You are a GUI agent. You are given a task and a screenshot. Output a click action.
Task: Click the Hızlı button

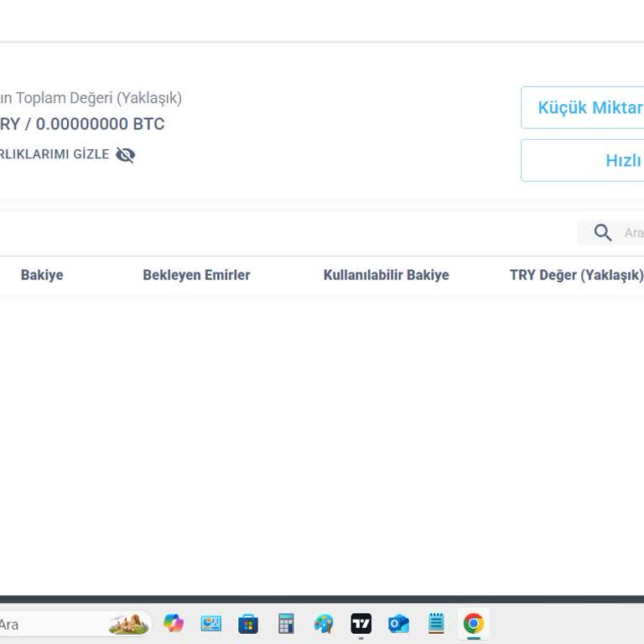point(583,161)
